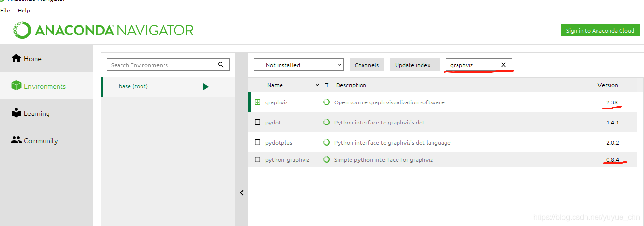
Task: Open Home via its house icon
Action: (16, 58)
